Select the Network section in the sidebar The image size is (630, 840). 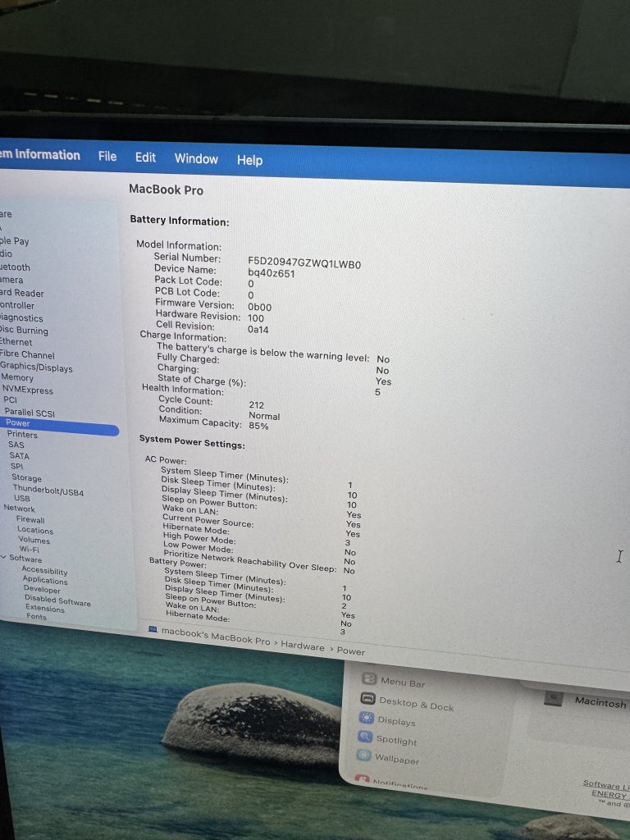(19, 508)
